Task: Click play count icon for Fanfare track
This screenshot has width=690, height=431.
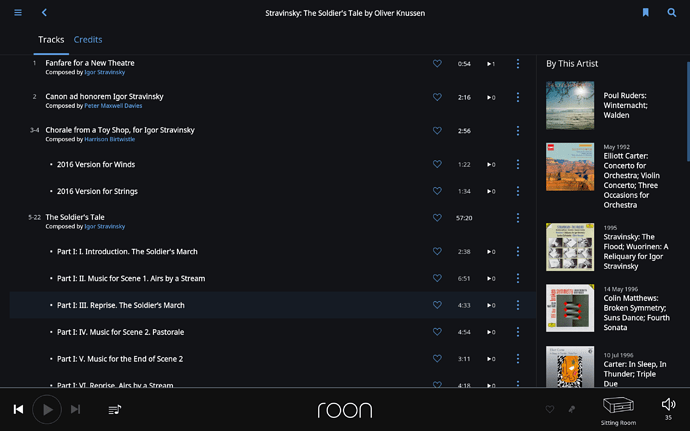Action: pos(491,64)
